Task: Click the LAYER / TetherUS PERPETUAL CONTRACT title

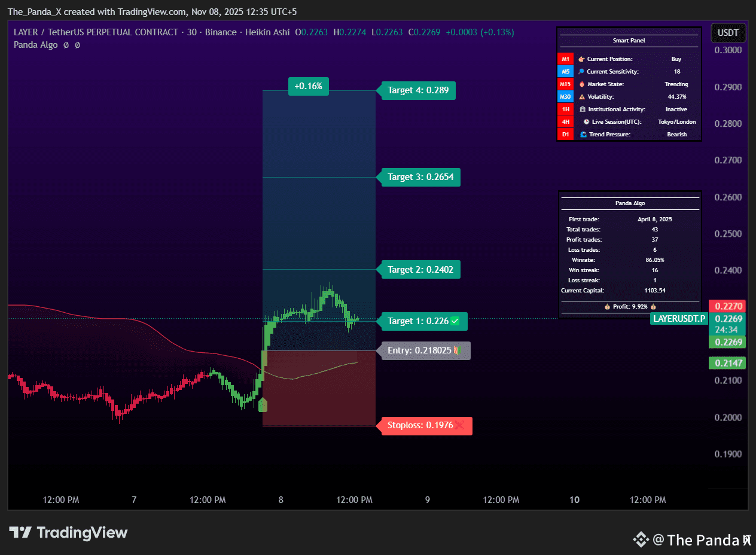Action: coord(96,32)
